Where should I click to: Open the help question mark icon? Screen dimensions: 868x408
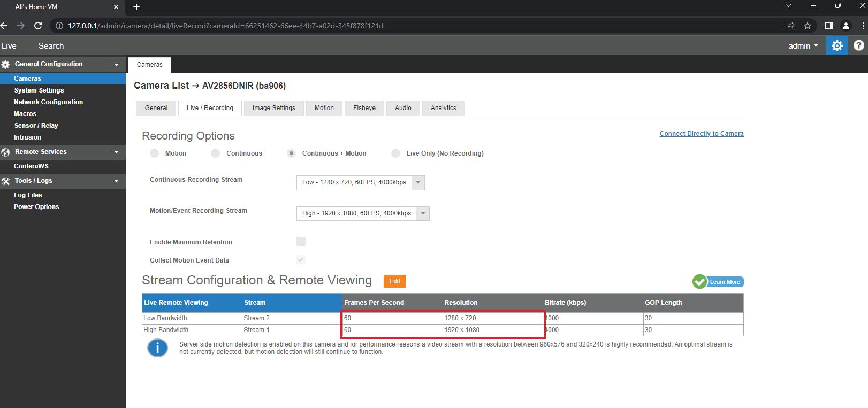pos(859,46)
